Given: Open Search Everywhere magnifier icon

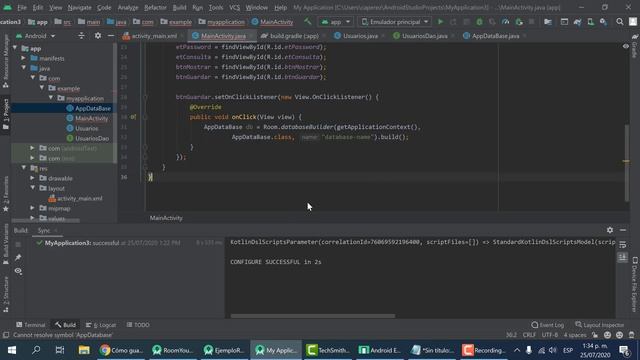Looking at the screenshot, I should (620, 22).
